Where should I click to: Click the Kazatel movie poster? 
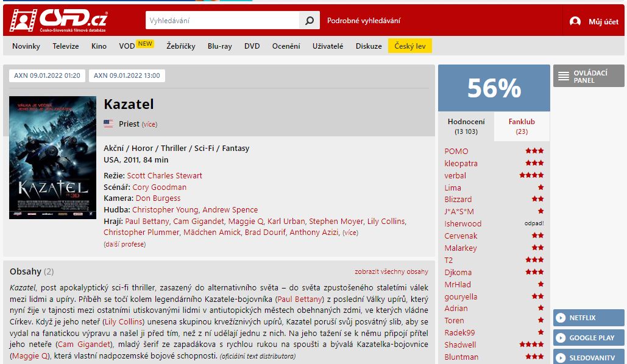53,158
